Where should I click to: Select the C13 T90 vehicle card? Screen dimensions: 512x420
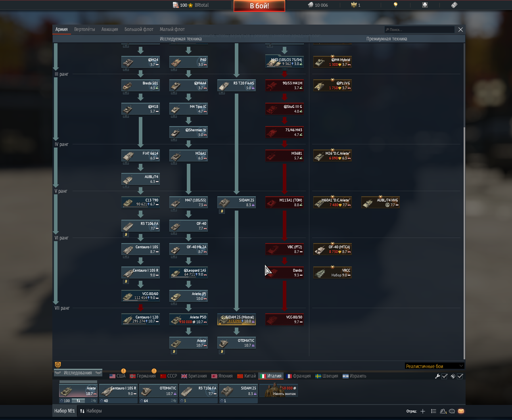(x=140, y=202)
